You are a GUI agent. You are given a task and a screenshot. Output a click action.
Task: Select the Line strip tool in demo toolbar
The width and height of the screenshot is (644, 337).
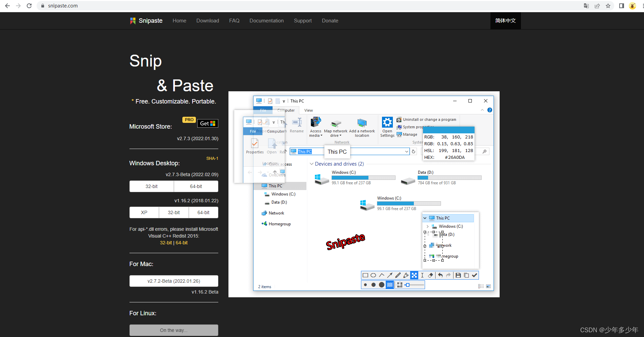(382, 275)
